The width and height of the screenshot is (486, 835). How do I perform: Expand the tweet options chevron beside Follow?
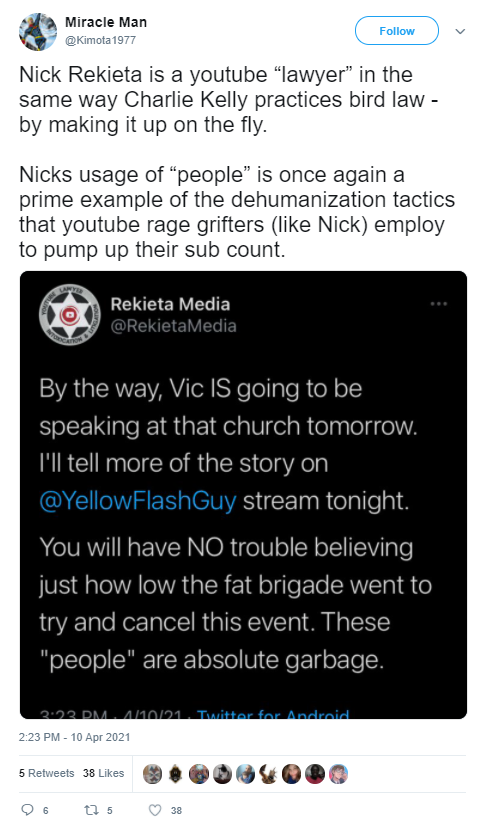pyautogui.click(x=460, y=31)
